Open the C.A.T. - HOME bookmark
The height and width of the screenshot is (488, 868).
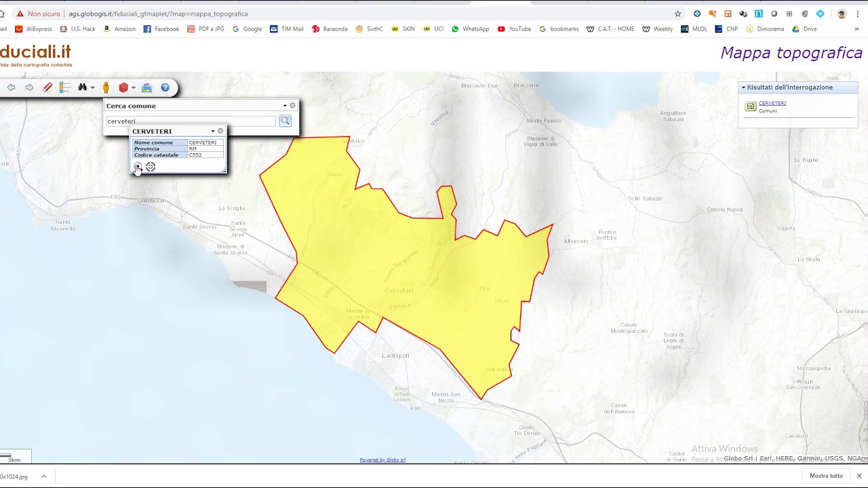pos(610,29)
